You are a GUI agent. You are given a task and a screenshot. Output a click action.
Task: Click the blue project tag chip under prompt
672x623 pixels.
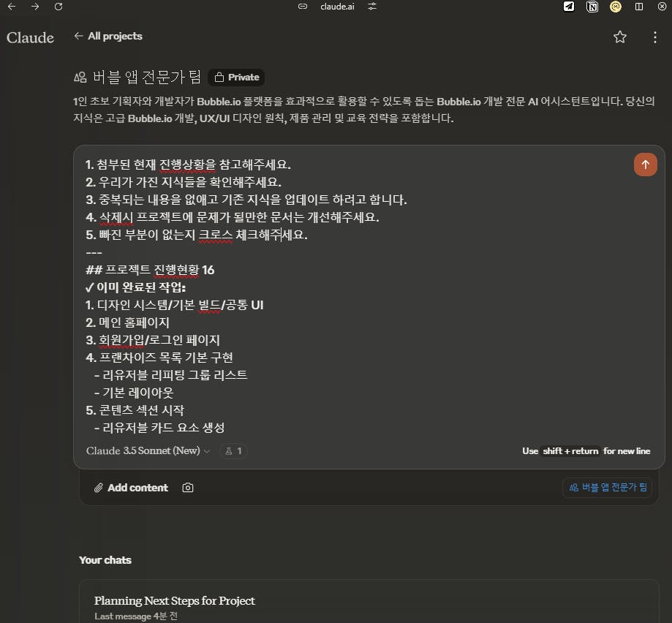point(607,488)
